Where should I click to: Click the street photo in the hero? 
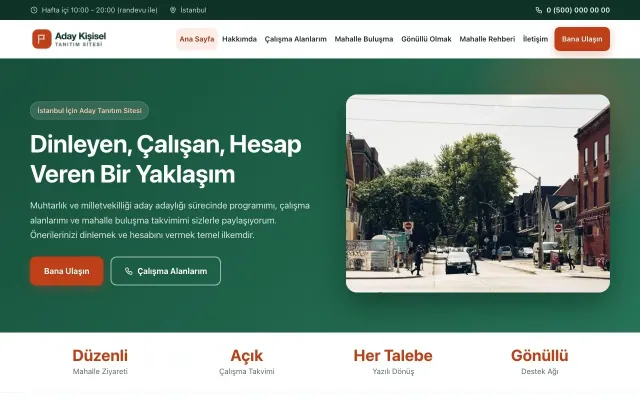(478, 193)
